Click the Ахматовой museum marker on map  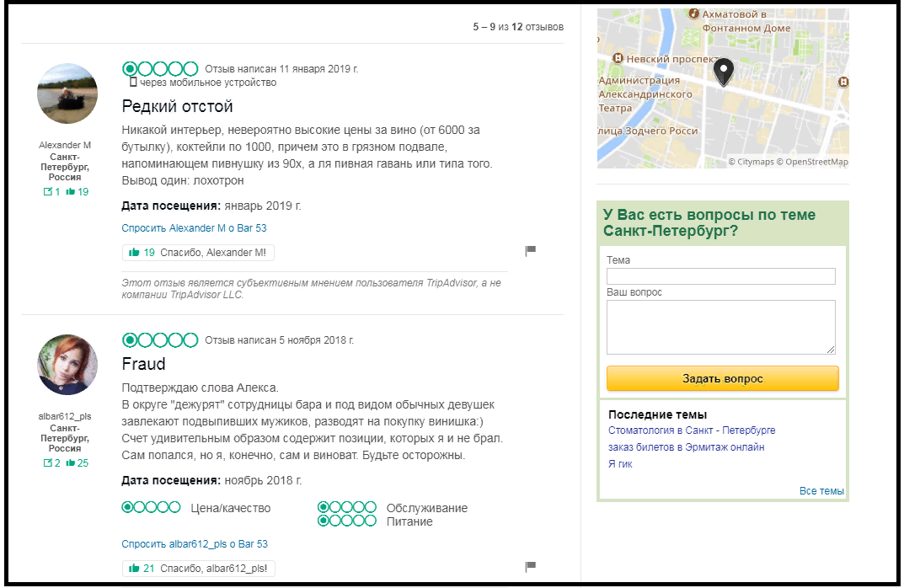tap(694, 13)
